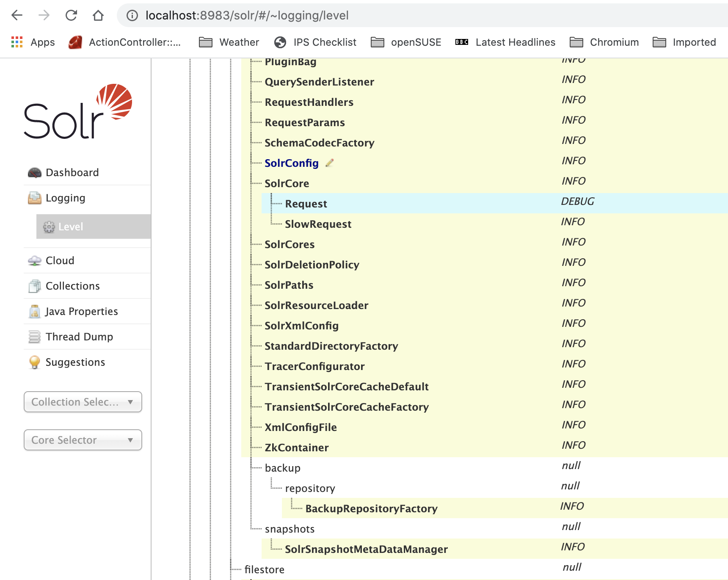
Task: Select the TransientSolrCoreCacheFactory logger
Action: pyautogui.click(x=347, y=407)
